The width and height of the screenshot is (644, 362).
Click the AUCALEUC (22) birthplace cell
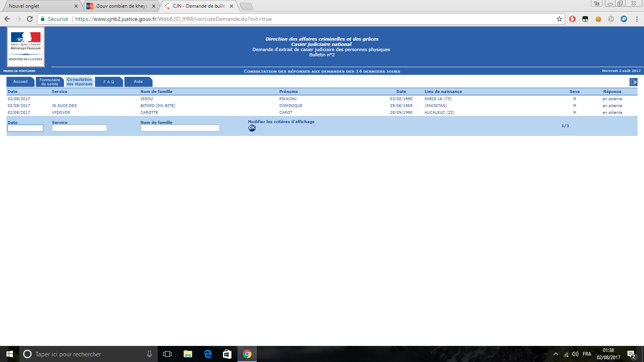[x=440, y=113]
